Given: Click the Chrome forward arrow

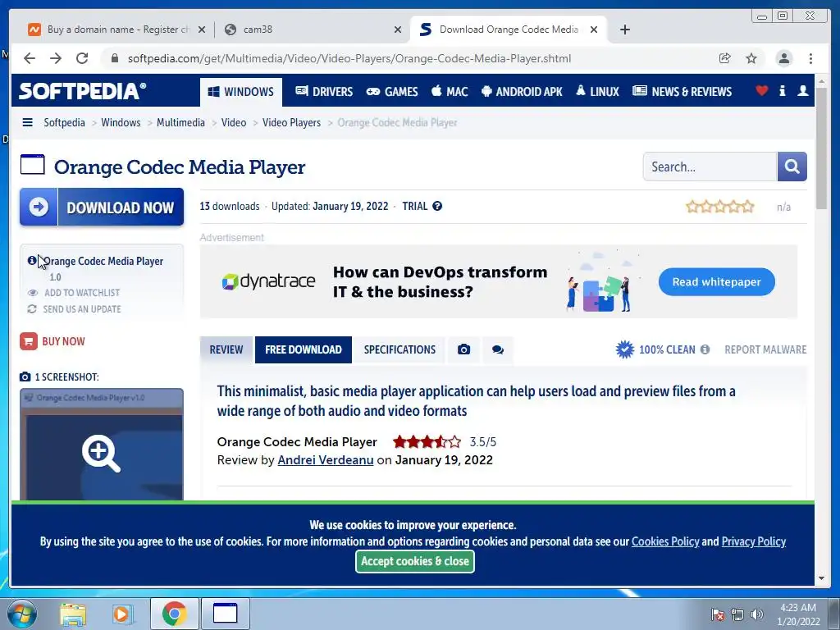Looking at the screenshot, I should click(x=56, y=58).
